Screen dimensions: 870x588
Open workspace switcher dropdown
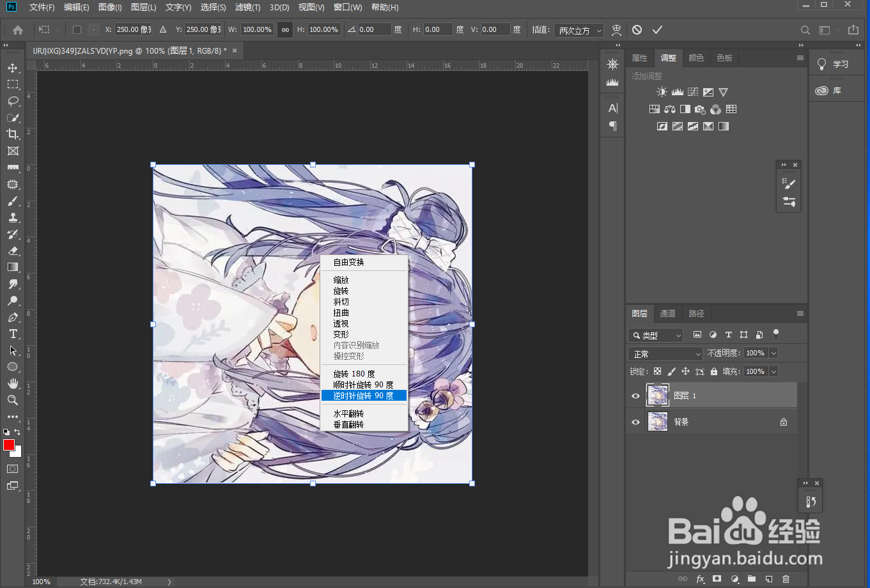(825, 30)
